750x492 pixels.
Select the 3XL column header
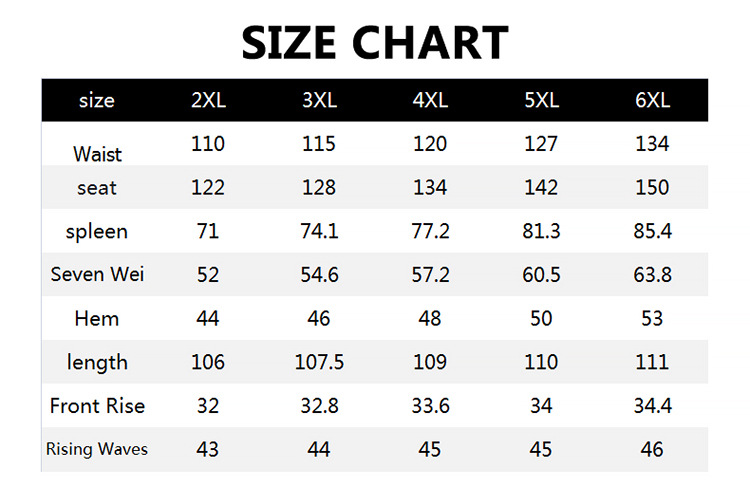coord(319,100)
